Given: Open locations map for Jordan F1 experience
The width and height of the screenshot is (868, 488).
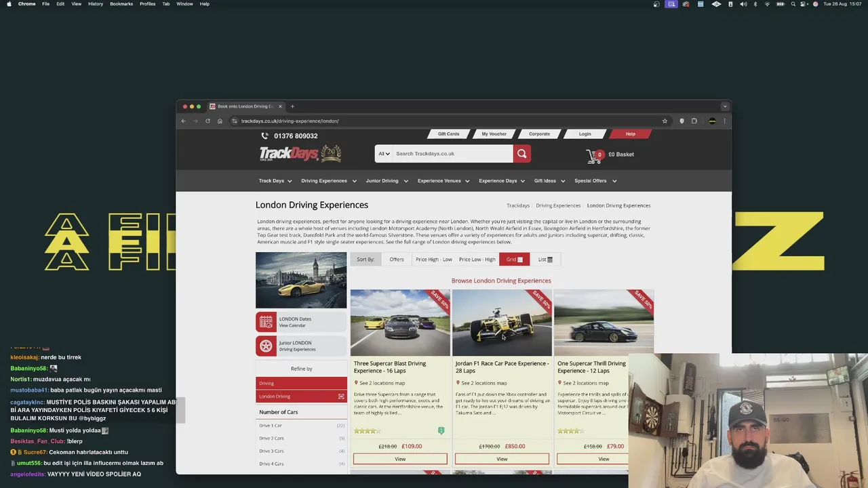Looking at the screenshot, I should [484, 383].
